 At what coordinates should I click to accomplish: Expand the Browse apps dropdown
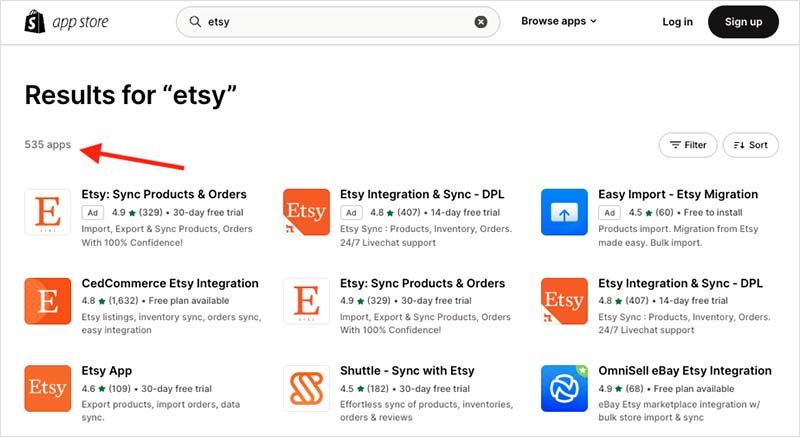[559, 21]
